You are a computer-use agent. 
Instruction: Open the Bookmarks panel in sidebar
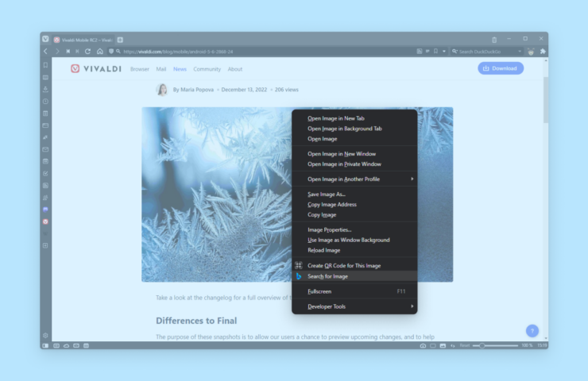click(45, 65)
